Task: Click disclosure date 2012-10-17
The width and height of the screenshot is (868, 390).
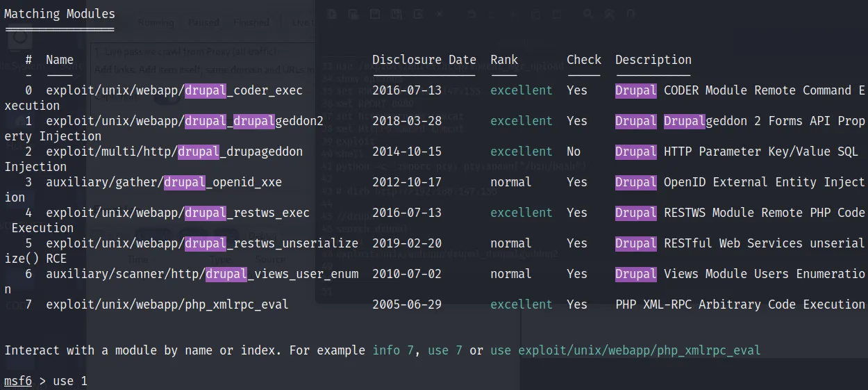Action: pos(407,182)
